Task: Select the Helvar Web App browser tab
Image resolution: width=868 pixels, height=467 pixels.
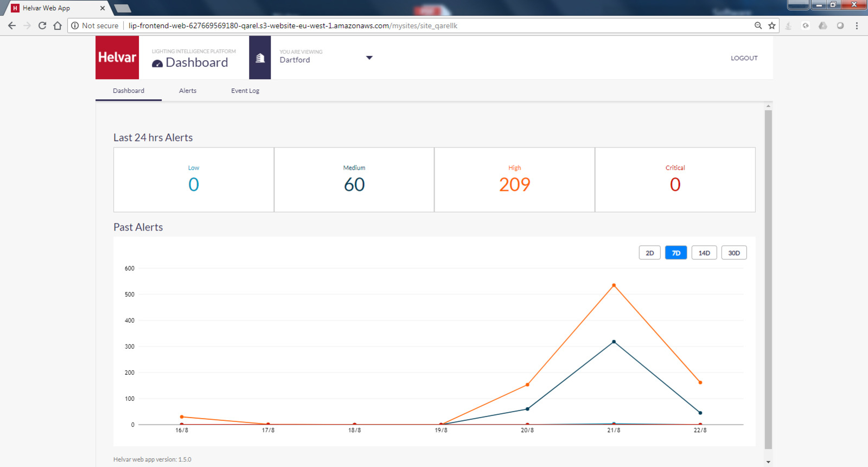Action: pyautogui.click(x=56, y=8)
